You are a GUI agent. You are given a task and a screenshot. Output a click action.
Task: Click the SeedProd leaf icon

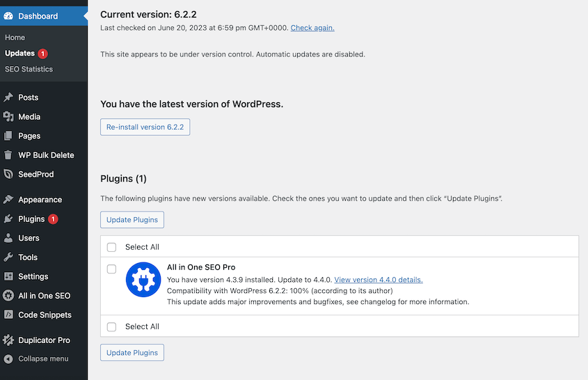tap(8, 174)
